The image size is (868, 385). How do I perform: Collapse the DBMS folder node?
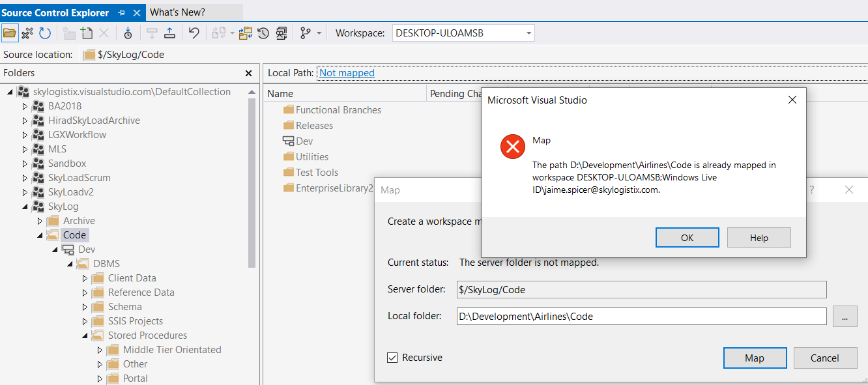70,264
